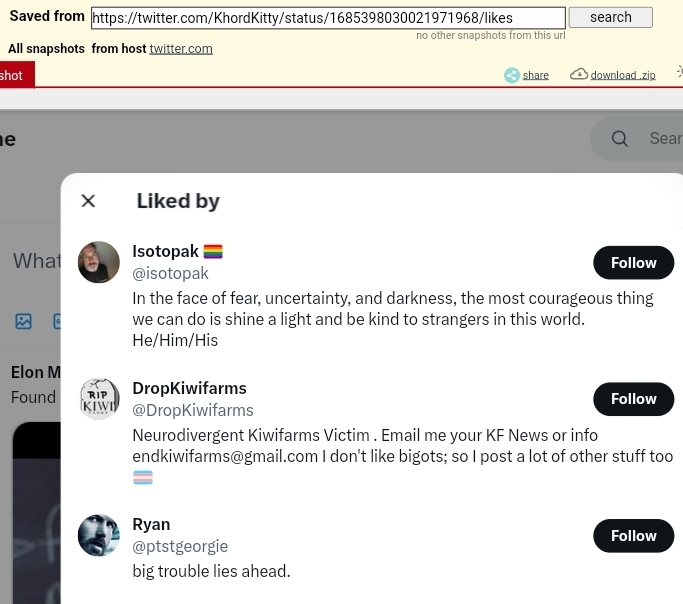Screen dimensions: 683x604
Task: Click 'big trouble lies ahead.' bio text
Action: pyautogui.click(x=211, y=571)
